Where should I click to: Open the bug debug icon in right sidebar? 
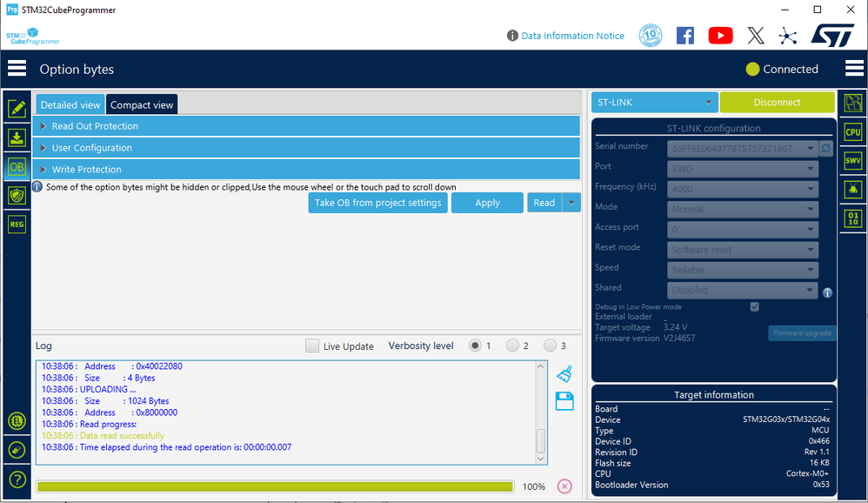[853, 190]
